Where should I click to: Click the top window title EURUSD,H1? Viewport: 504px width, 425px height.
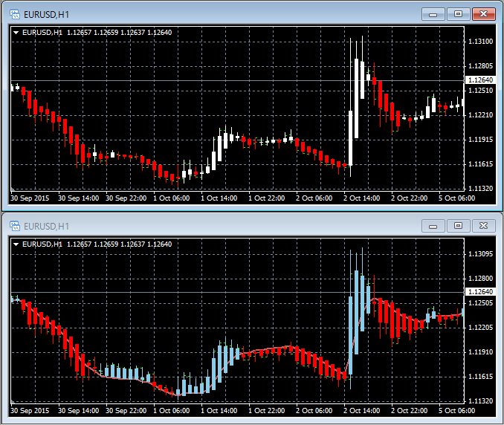46,14
